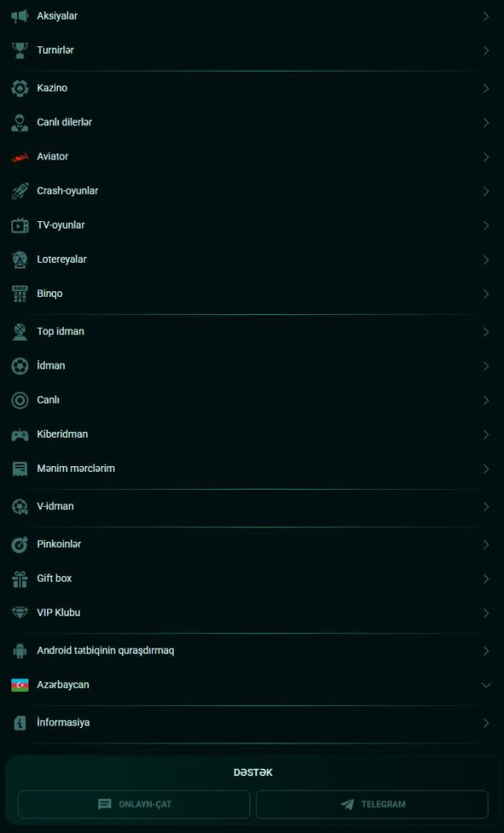
Task: Click the Azerbaijan flag
Action: (x=20, y=685)
